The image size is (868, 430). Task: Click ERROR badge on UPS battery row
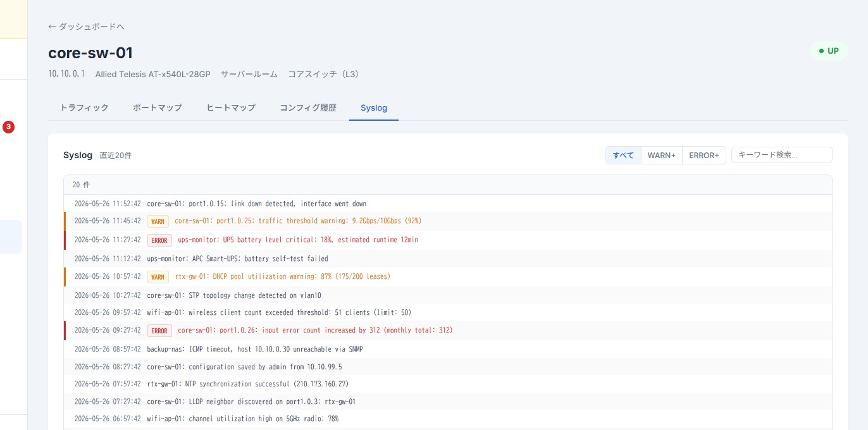click(159, 240)
